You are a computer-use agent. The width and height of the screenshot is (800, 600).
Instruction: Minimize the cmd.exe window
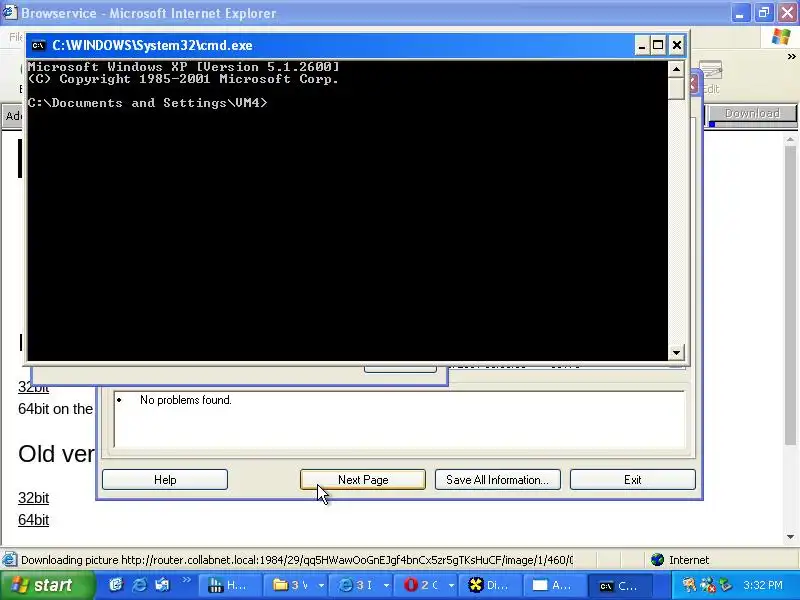(642, 45)
